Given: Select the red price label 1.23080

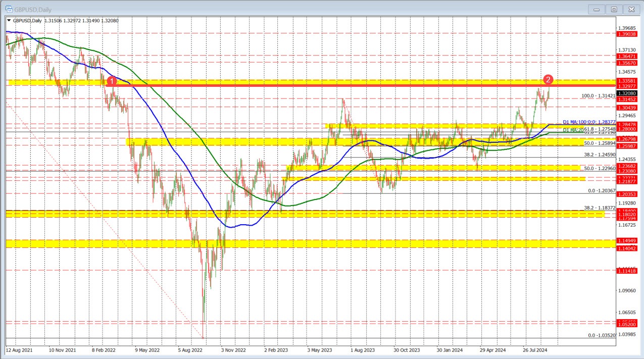Looking at the screenshot, I should point(626,171).
